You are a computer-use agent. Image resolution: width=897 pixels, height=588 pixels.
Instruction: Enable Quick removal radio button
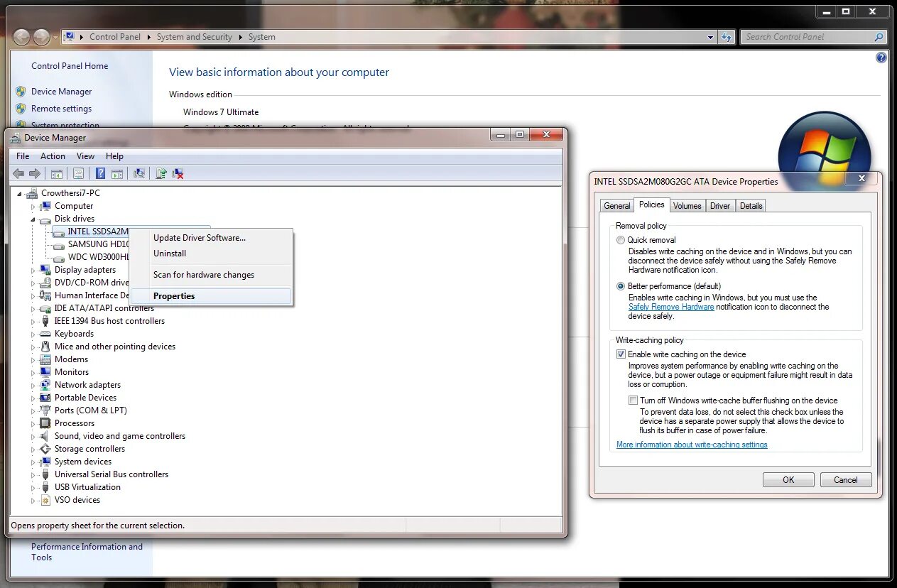pyautogui.click(x=621, y=239)
